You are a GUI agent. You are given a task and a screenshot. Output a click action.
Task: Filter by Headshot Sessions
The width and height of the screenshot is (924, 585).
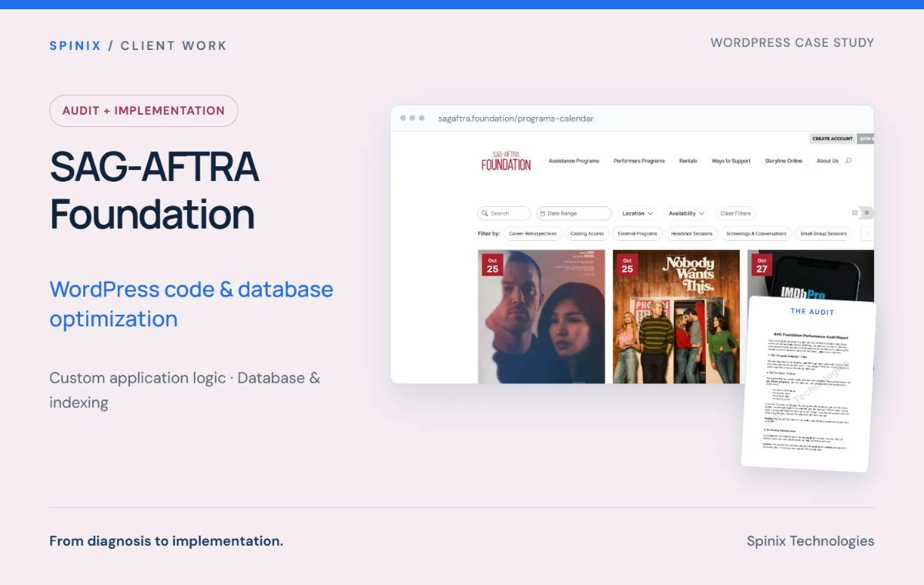(x=691, y=233)
